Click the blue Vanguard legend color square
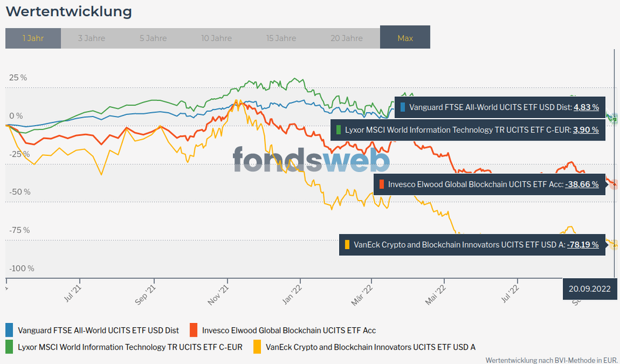The height and width of the screenshot is (364, 620). point(9,330)
